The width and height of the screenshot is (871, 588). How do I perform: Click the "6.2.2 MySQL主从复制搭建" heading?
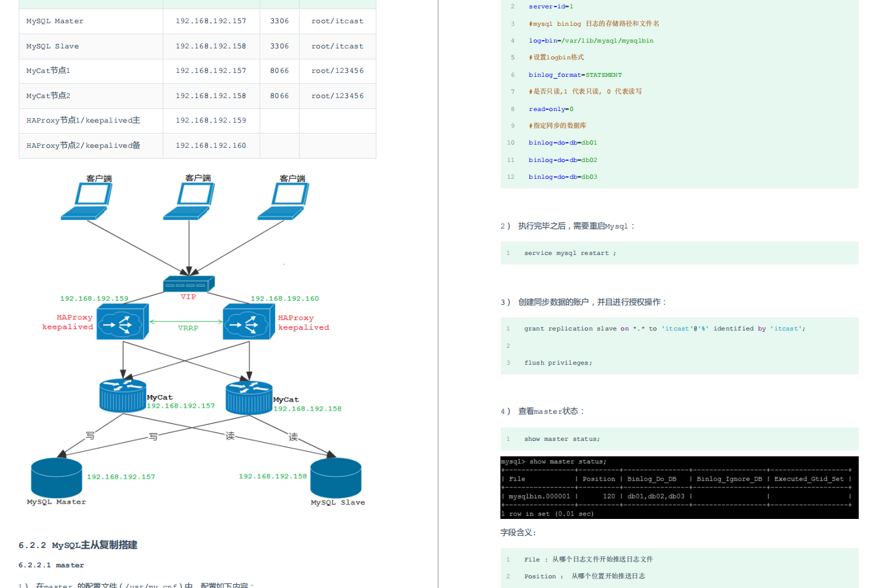click(78, 545)
